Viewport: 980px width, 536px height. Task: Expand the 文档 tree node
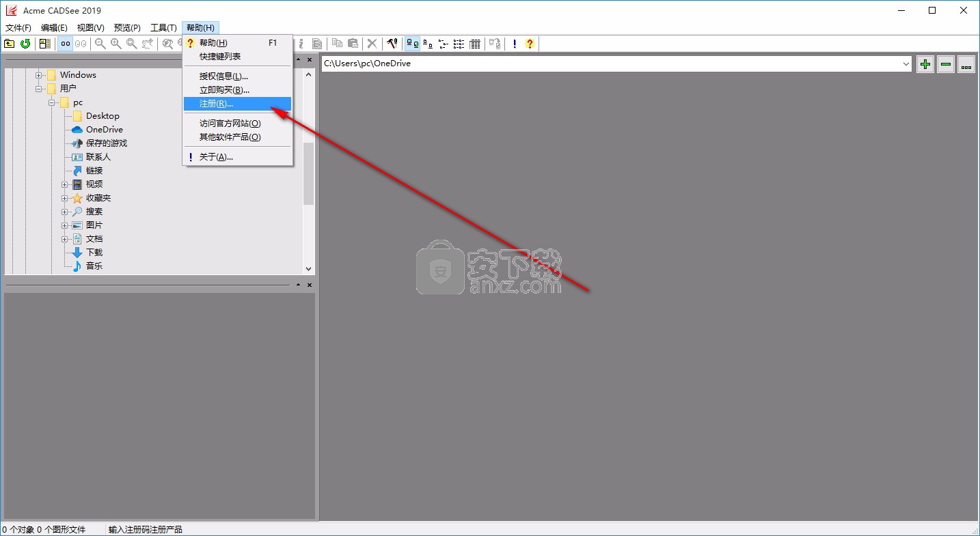click(x=65, y=239)
